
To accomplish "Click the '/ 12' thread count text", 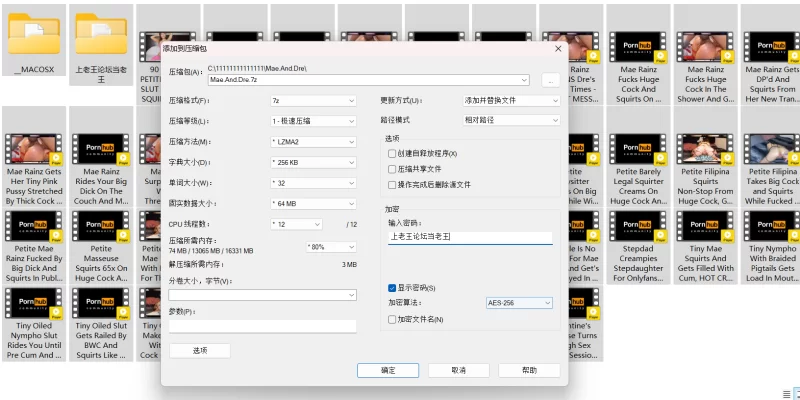I will (352, 224).
